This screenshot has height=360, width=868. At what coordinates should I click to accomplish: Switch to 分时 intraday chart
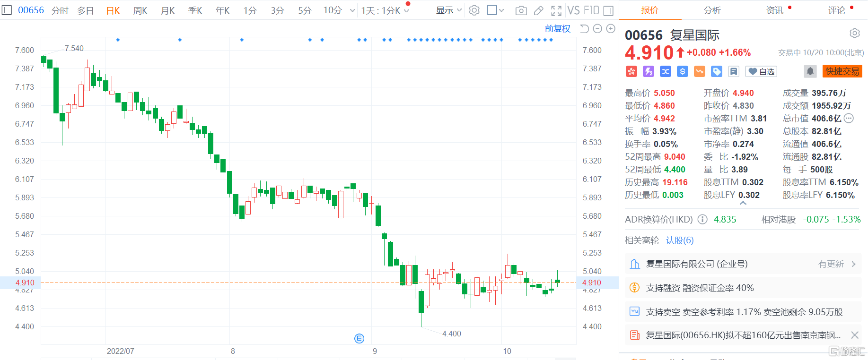click(x=60, y=10)
